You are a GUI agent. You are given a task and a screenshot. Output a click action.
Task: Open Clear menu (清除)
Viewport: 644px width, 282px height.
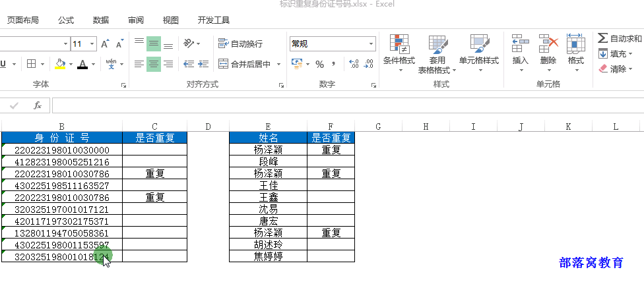click(615, 69)
